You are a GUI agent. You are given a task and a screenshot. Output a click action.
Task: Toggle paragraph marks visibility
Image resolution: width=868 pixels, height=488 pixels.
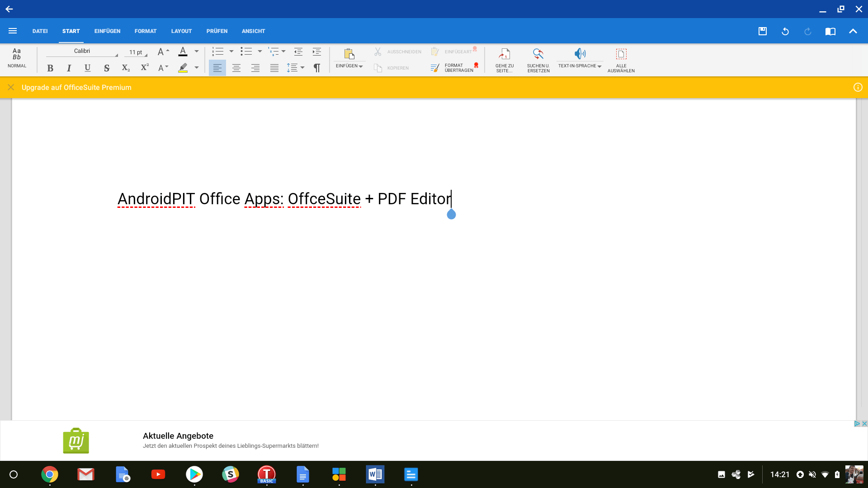316,68
